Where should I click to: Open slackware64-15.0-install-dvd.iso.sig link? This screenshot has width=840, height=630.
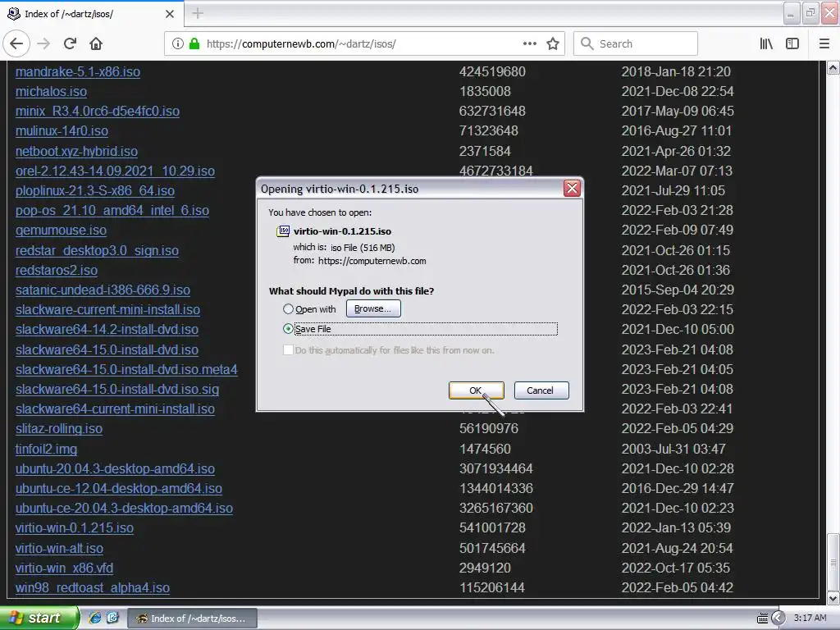click(x=117, y=390)
